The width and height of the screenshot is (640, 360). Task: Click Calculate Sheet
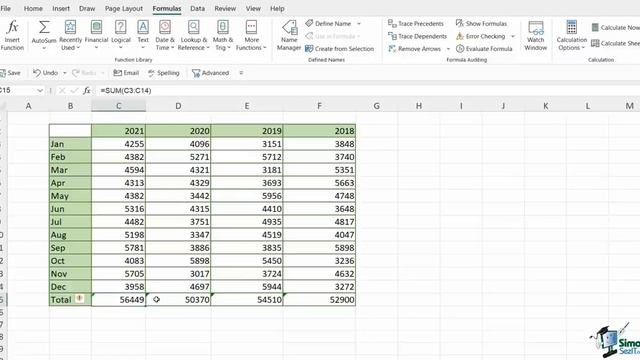pos(616,43)
